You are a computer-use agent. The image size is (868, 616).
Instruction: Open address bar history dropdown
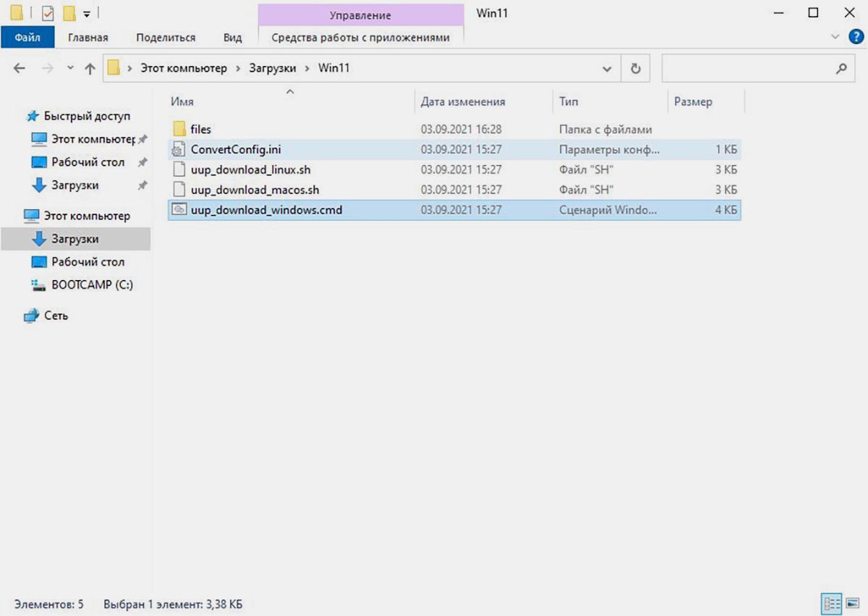[606, 68]
